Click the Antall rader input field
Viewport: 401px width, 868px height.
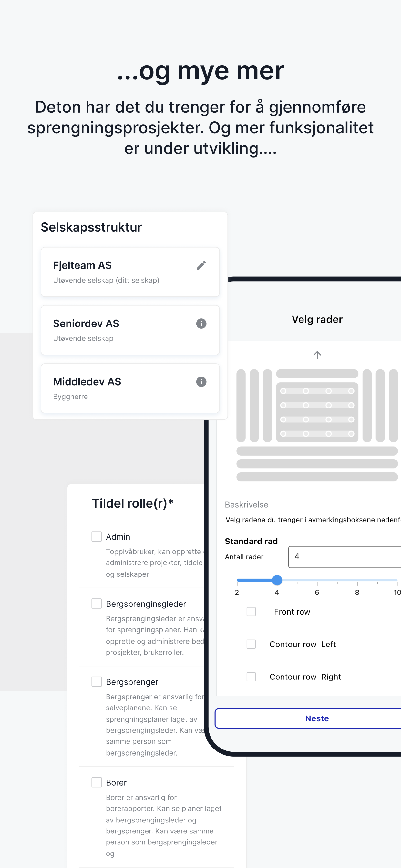345,557
